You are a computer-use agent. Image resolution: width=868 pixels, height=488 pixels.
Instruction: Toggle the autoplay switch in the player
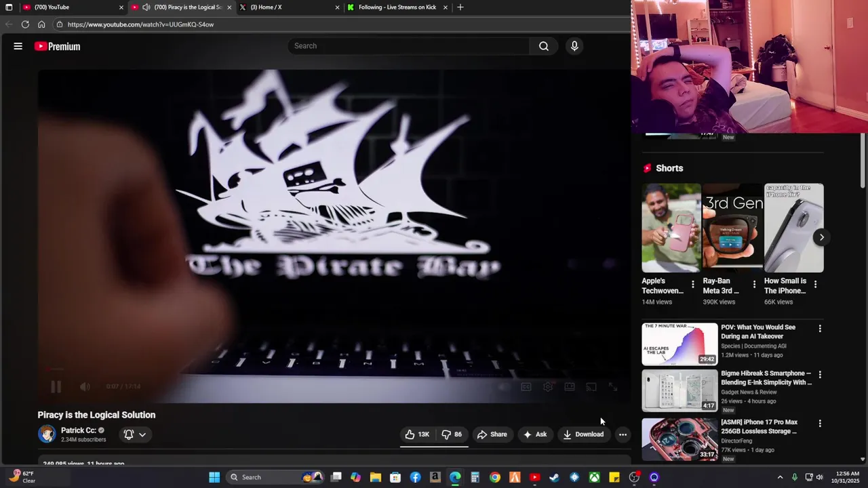504,386
